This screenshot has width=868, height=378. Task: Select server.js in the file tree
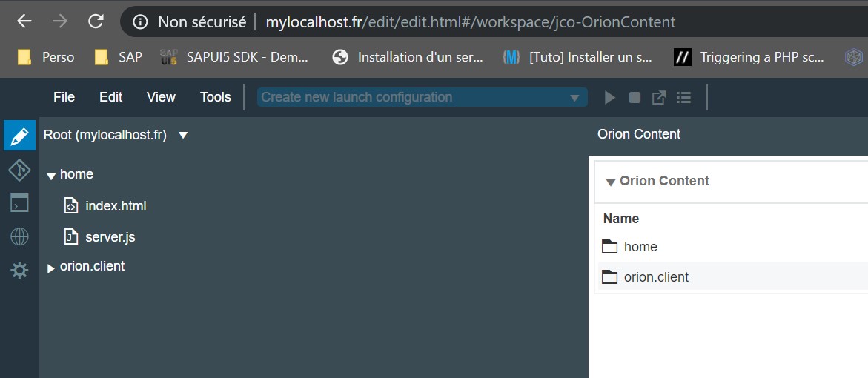coord(110,237)
